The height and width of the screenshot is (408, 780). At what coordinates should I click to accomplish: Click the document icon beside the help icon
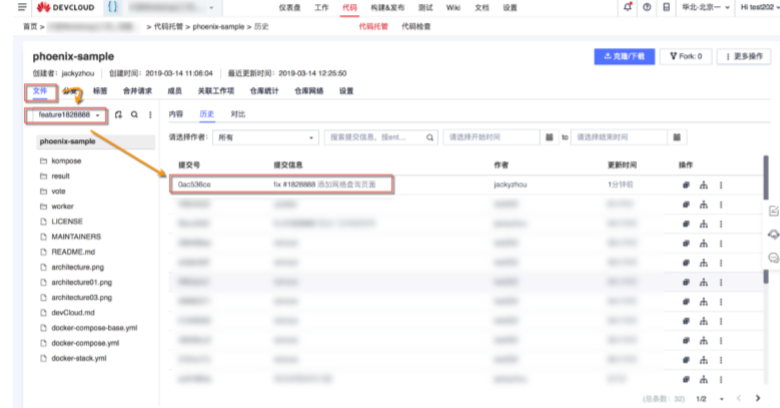[x=666, y=7]
